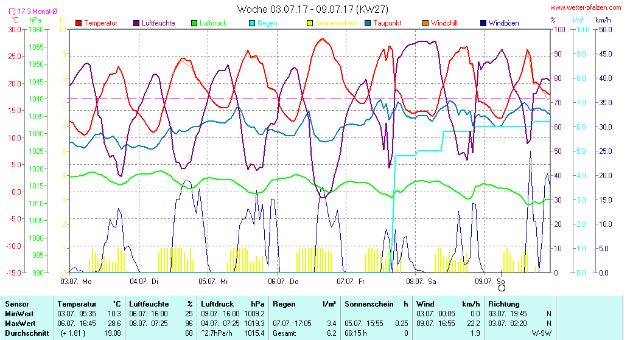644x340 pixels.
Task: Click the orange Windchill legend swatch
Action: tap(425, 23)
